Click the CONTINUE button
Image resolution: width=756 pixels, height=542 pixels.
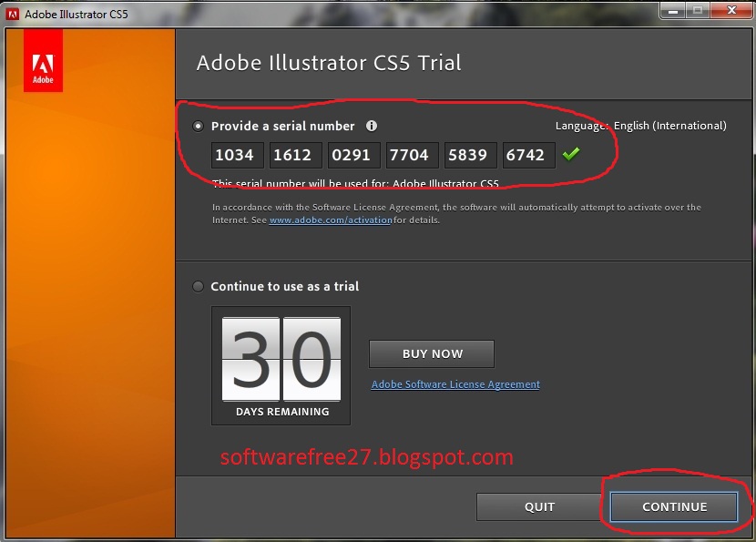tap(674, 506)
